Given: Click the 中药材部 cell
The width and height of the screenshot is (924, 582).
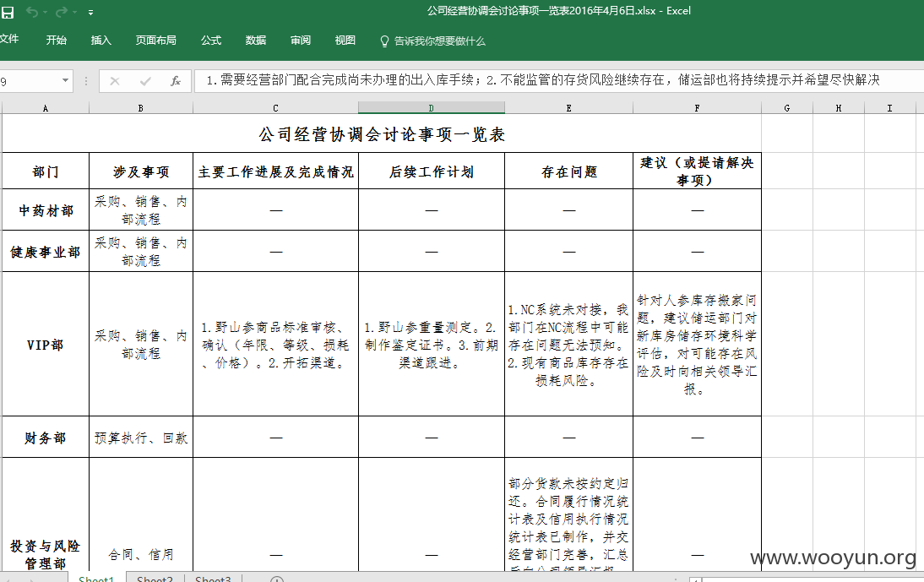Looking at the screenshot, I should click(x=46, y=209).
